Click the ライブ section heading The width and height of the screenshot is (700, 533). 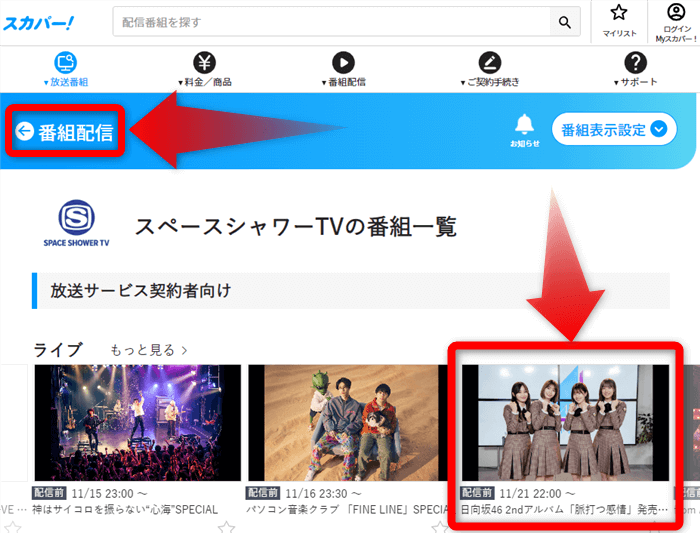tap(58, 350)
